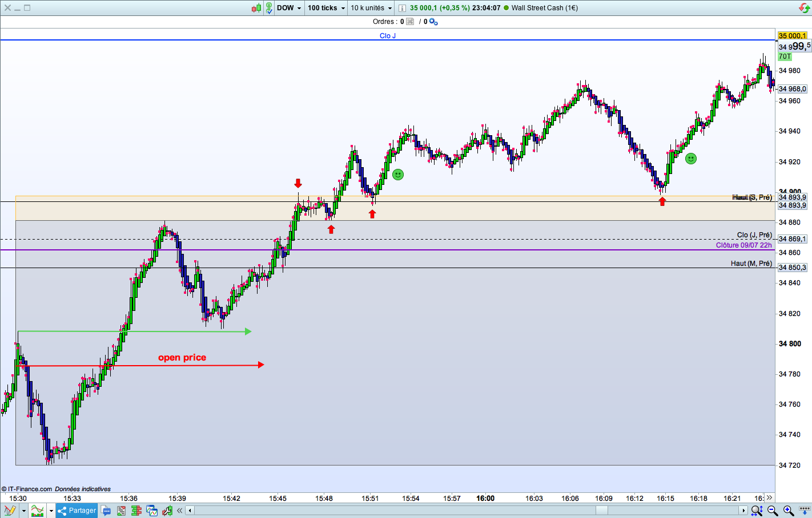Open the 100 ticks timeframe dropdown

click(326, 8)
